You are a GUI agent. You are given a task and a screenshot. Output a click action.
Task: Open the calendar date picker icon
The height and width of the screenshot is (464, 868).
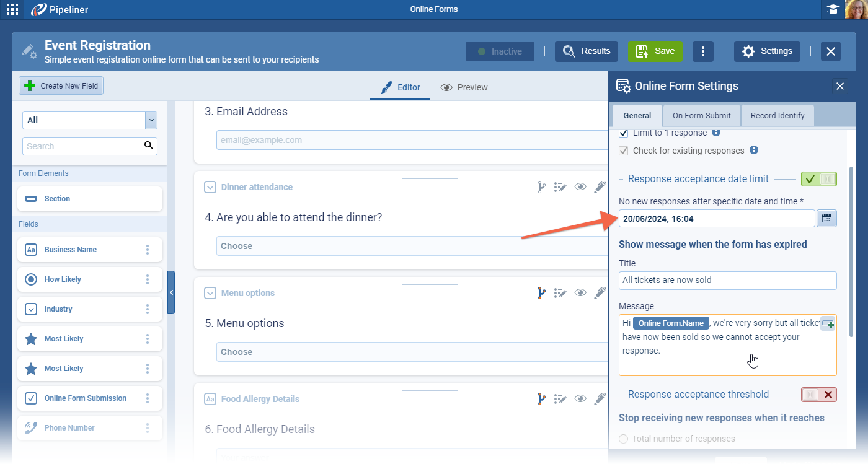(826, 218)
